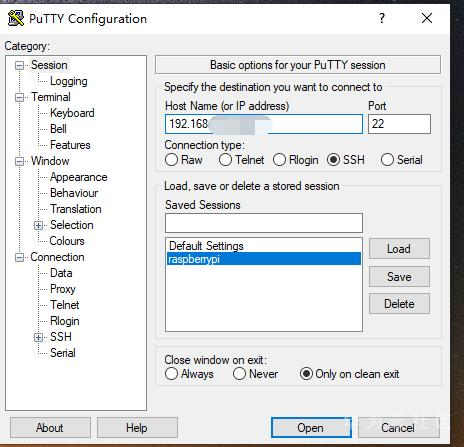Open the Behaviour category
The height and width of the screenshot is (447, 464).
tap(74, 193)
